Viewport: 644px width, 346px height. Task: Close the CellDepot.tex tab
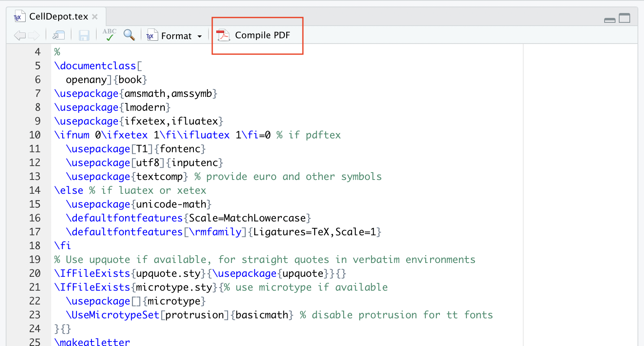click(95, 17)
